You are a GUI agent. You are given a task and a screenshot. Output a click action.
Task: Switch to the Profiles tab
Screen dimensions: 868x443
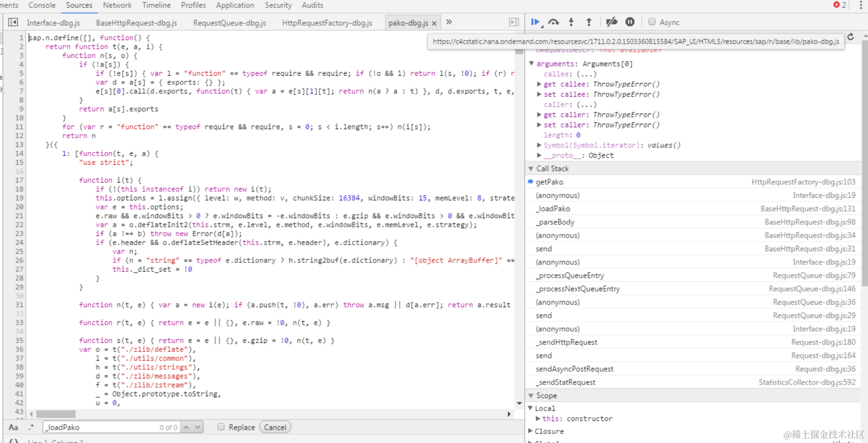193,5
